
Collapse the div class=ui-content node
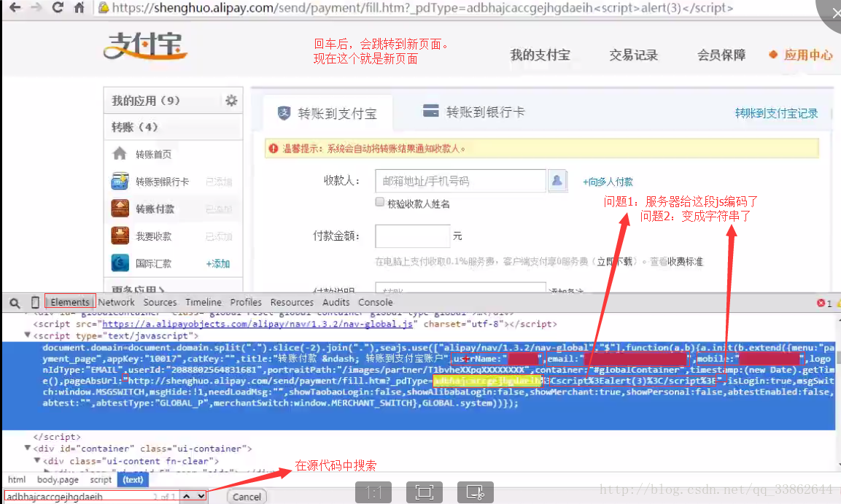(x=37, y=460)
